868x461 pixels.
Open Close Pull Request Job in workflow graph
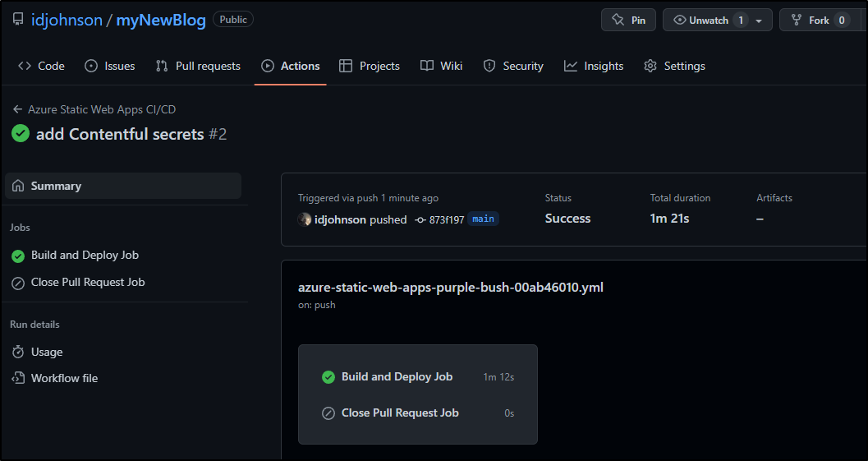(x=400, y=413)
